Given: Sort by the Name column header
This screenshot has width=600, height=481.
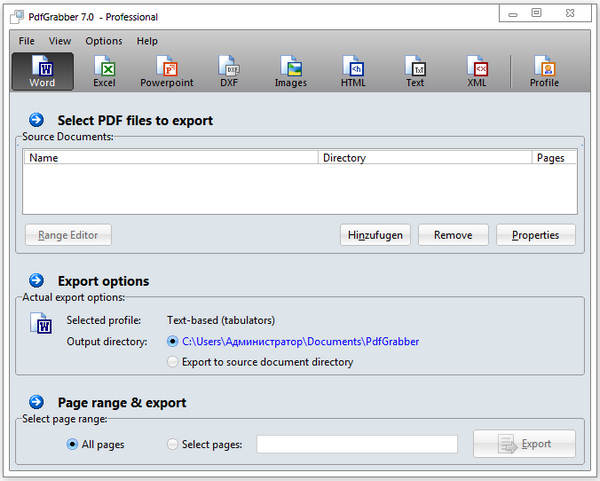Looking at the screenshot, I should click(x=171, y=158).
